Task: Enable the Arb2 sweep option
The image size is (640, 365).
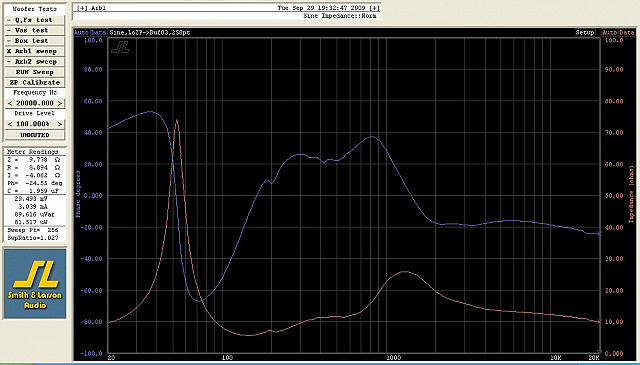Action: (34, 62)
